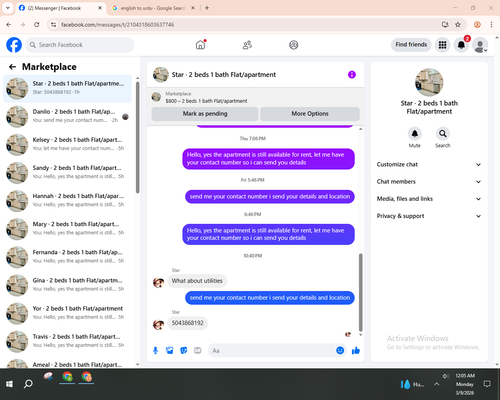Open Mary conversation

[67, 229]
